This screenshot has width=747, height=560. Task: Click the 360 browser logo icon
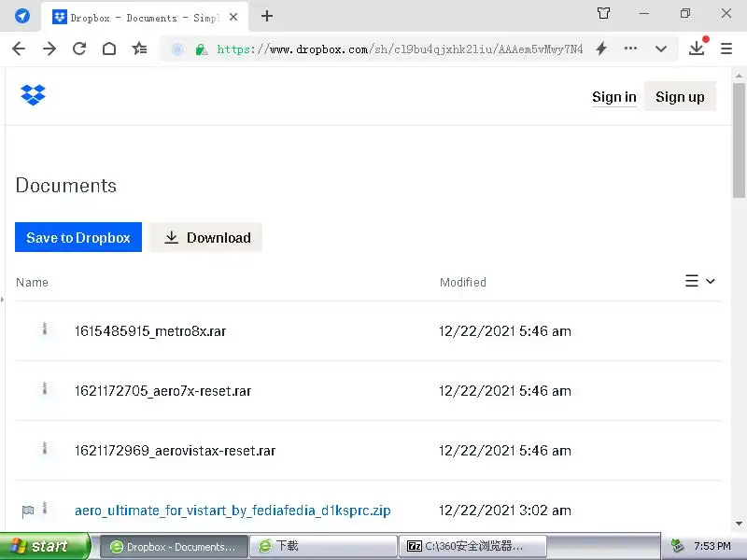21,16
